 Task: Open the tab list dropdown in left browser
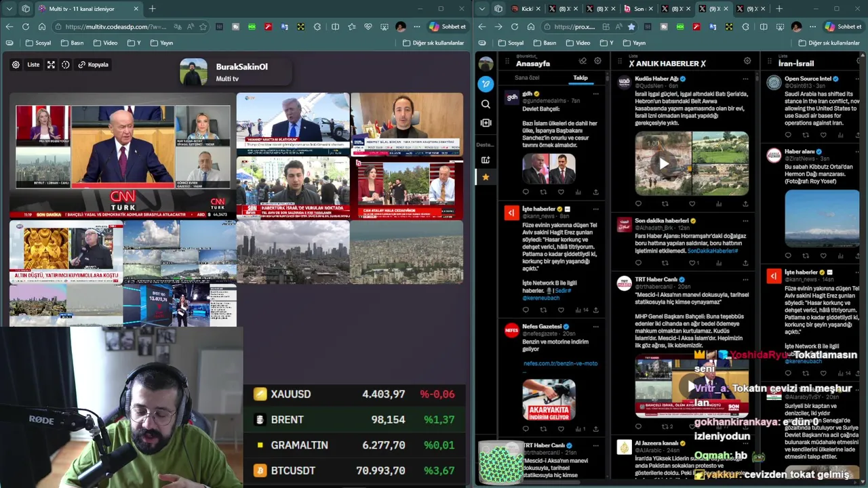click(9, 9)
